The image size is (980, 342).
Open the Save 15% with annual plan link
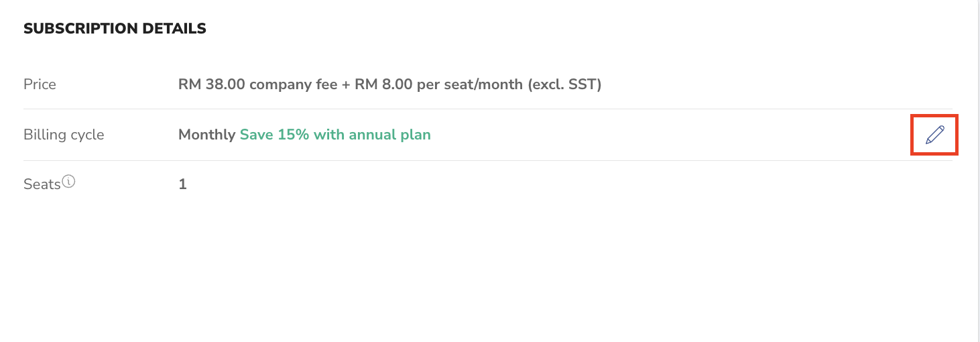(335, 135)
